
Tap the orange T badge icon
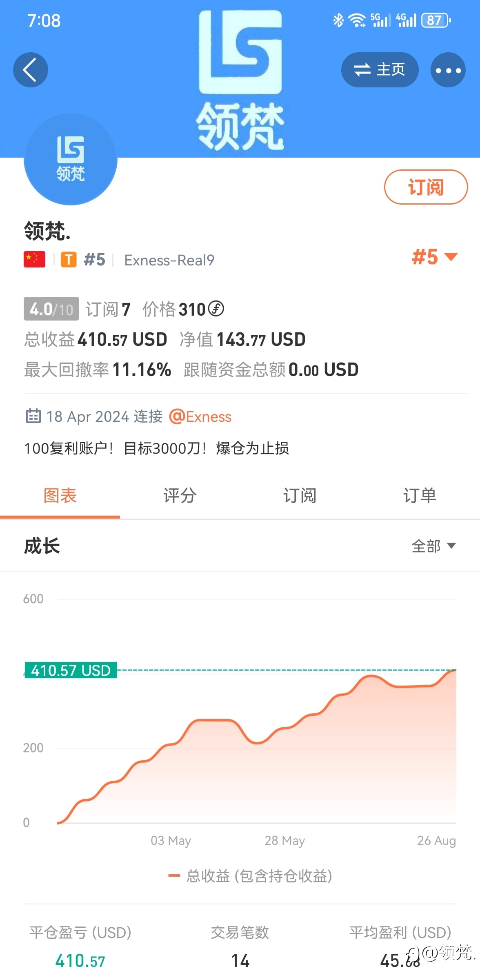click(69, 260)
